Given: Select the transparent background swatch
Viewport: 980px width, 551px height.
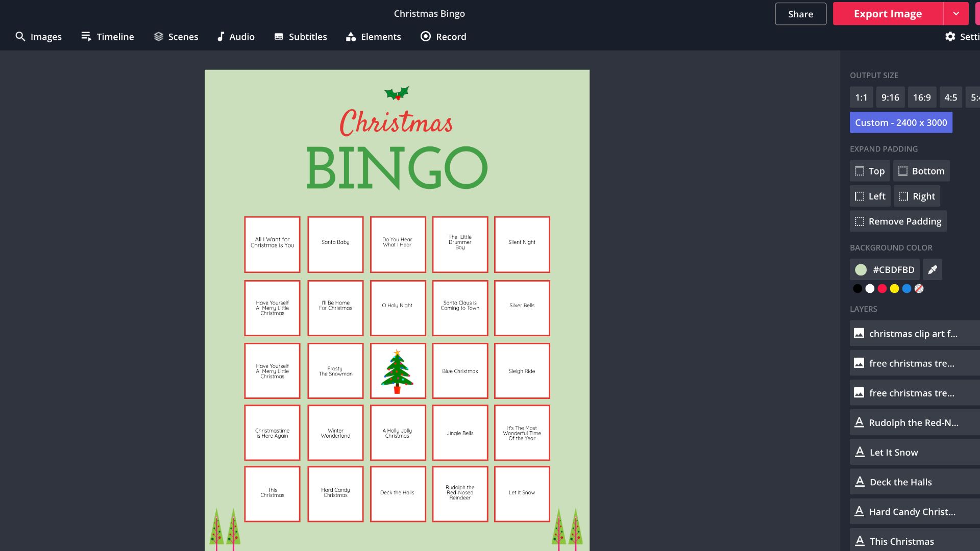Looking at the screenshot, I should (918, 289).
